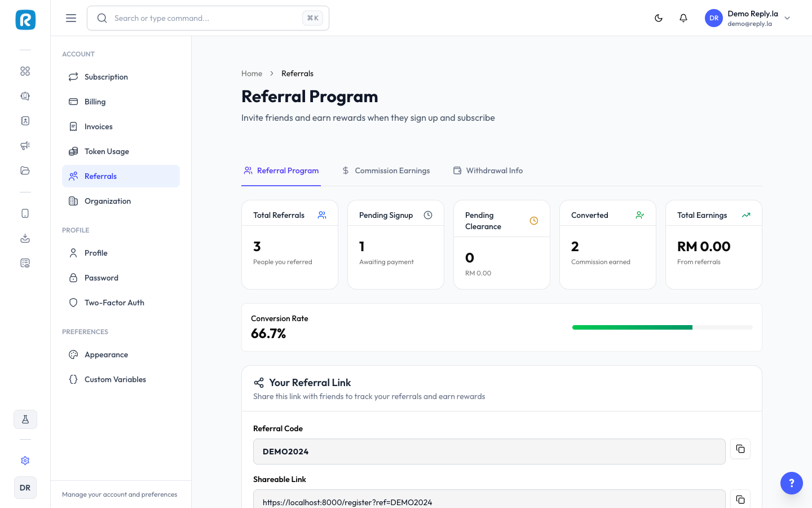Click 'Manage your account and preferences' footer text

pos(120,494)
